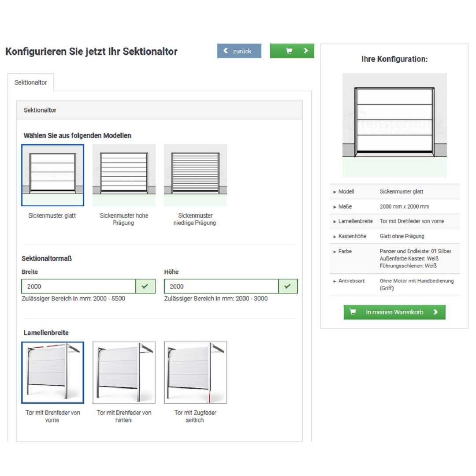
Task: Select the Sickenmuster glatt model image
Action: coord(52,175)
